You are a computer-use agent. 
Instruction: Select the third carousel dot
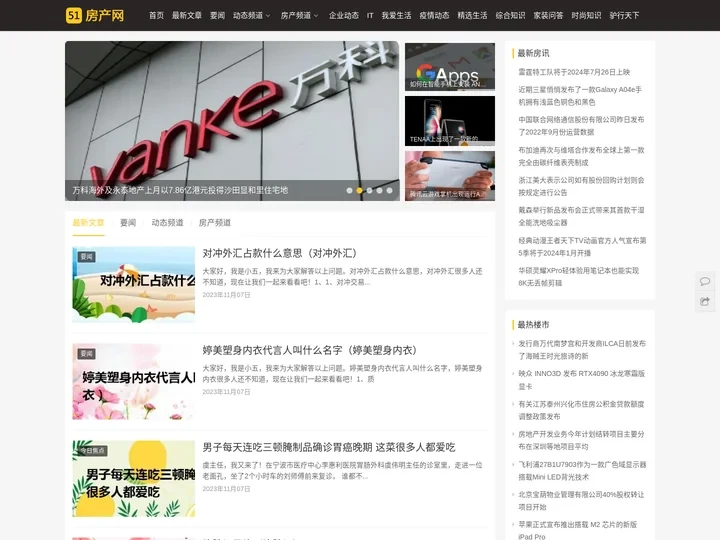pos(370,191)
